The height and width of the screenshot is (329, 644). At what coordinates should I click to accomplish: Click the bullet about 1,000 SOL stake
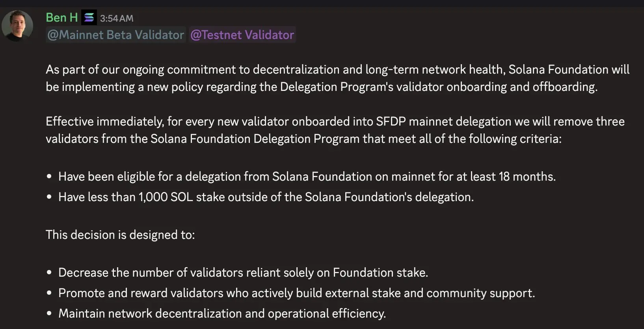pos(266,197)
